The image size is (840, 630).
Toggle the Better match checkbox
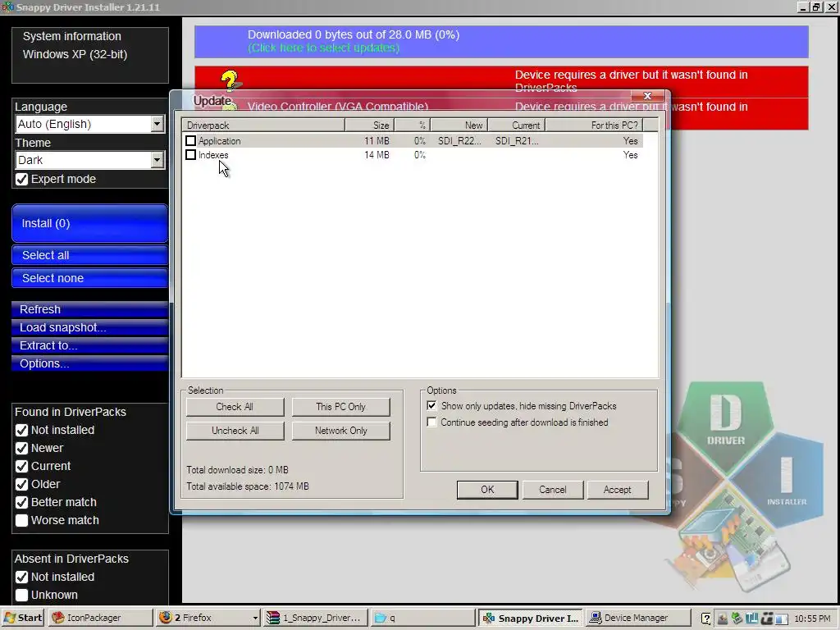coord(21,503)
